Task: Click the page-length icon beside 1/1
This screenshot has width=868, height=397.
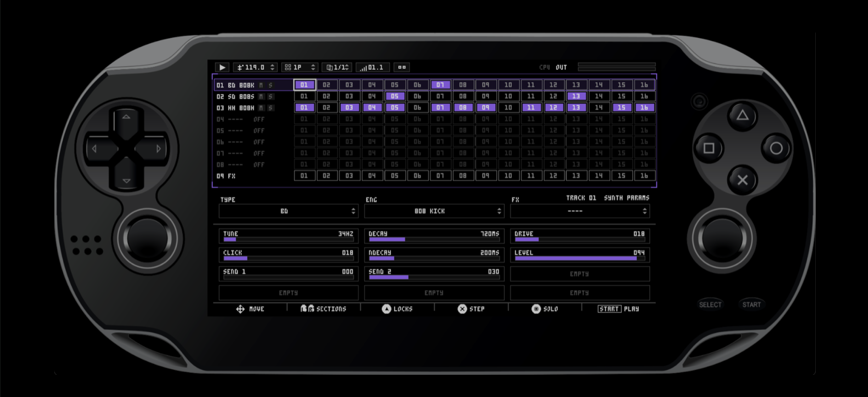Action: coord(330,67)
